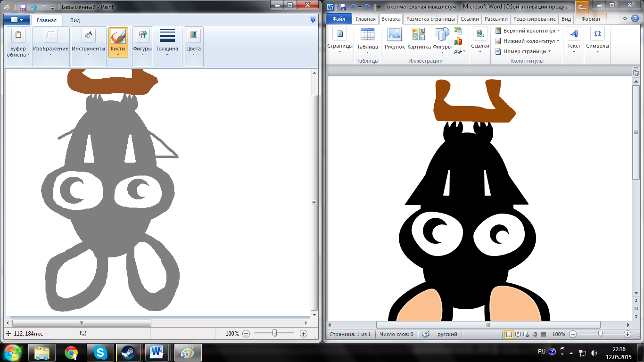Screen dimensions: 644x362
Task: Open the Ссылки links group button
Action: pos(480,40)
